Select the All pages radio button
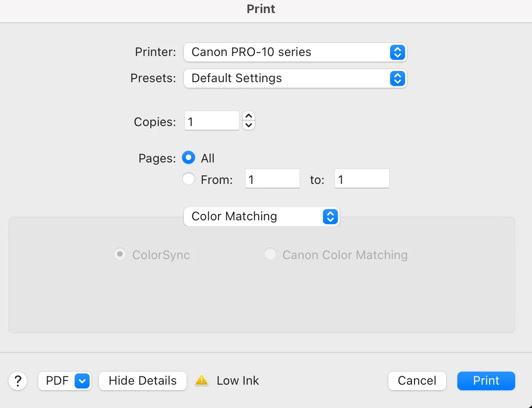The height and width of the screenshot is (408, 532). click(189, 158)
